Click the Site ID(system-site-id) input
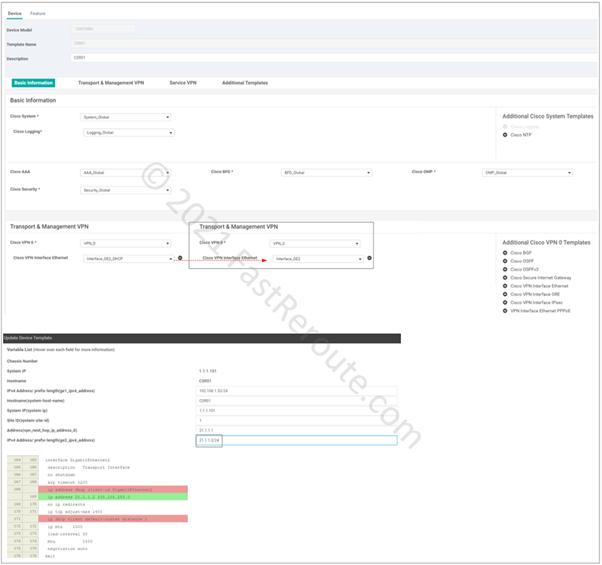The image size is (602, 565). pos(296,420)
